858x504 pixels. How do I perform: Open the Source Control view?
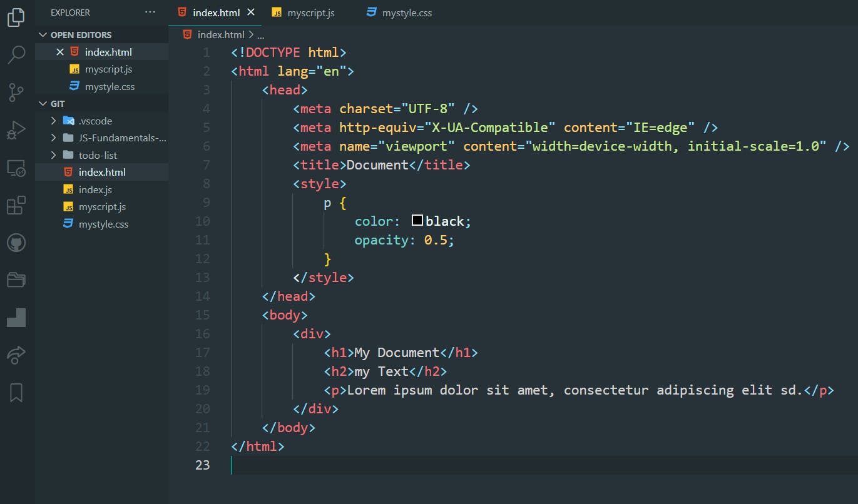pos(16,93)
